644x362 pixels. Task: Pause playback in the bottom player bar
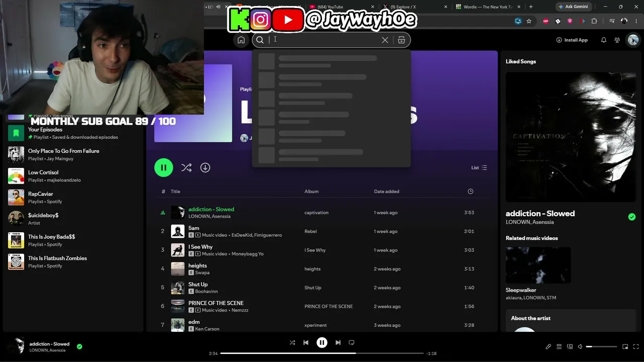[322, 342]
